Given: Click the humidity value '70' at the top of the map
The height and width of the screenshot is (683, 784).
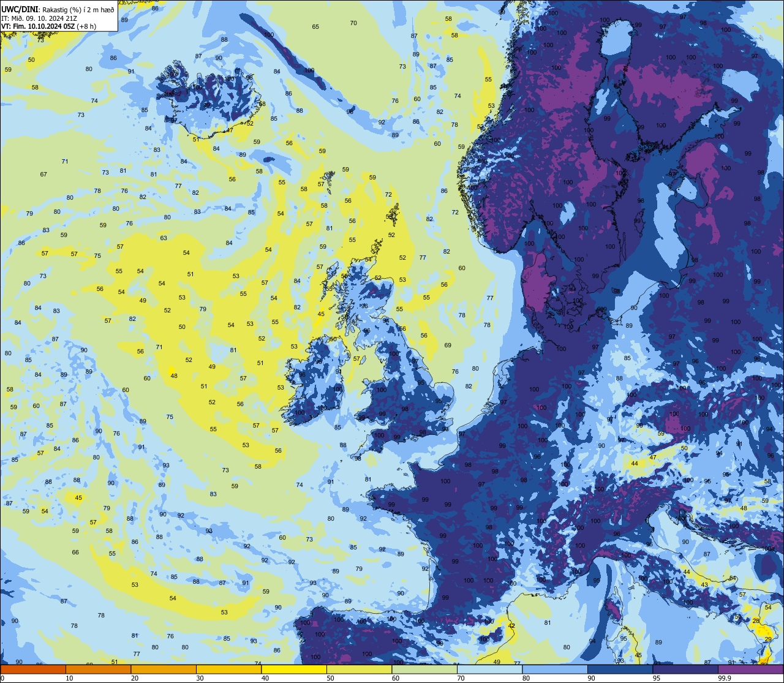Looking at the screenshot, I should 353,23.
